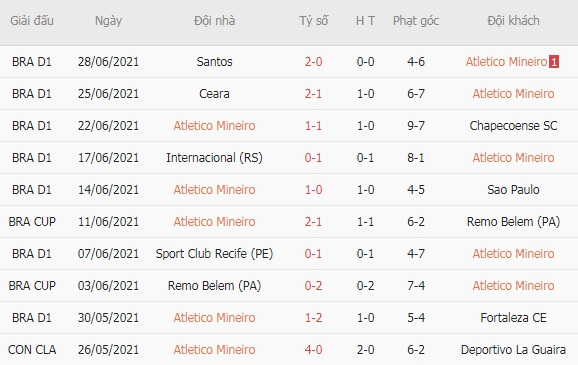The image size is (578, 365).
Task: Open Ceara team page
Action: click(215, 94)
